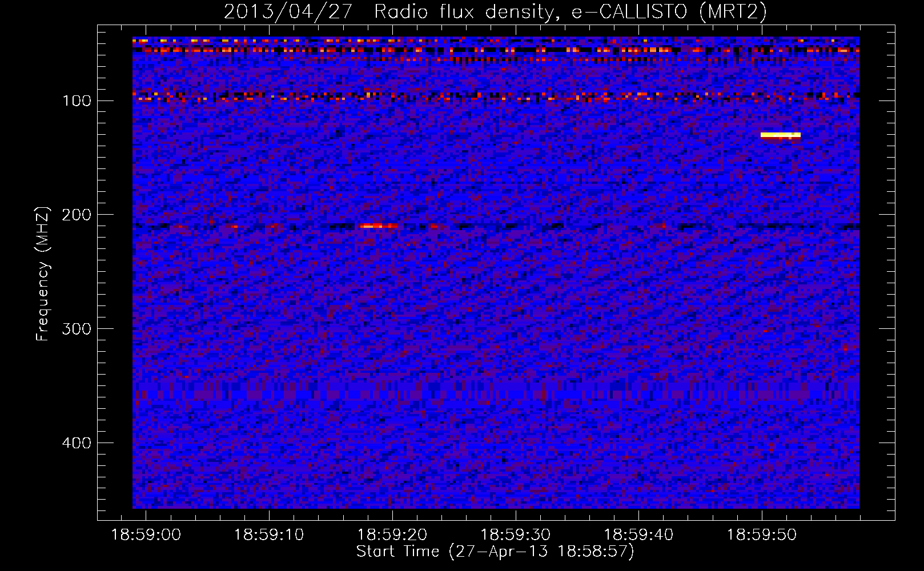Click the 18:59:00 time tick label
This screenshot has height=571, width=924.
pyautogui.click(x=146, y=535)
